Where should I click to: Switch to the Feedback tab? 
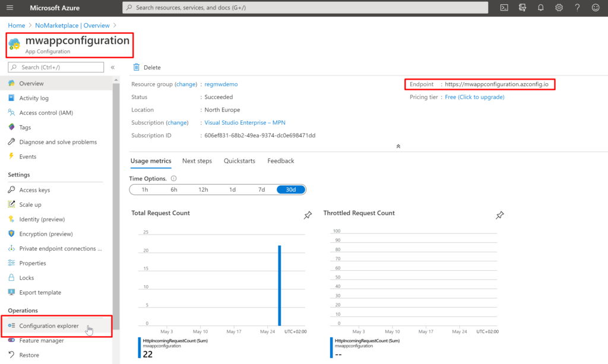[x=281, y=161]
